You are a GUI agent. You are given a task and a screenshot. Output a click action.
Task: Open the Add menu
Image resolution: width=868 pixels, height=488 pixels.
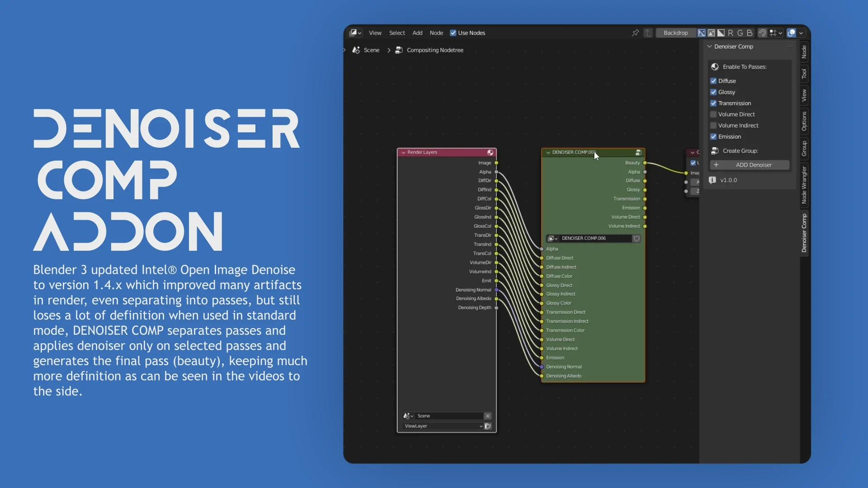417,33
